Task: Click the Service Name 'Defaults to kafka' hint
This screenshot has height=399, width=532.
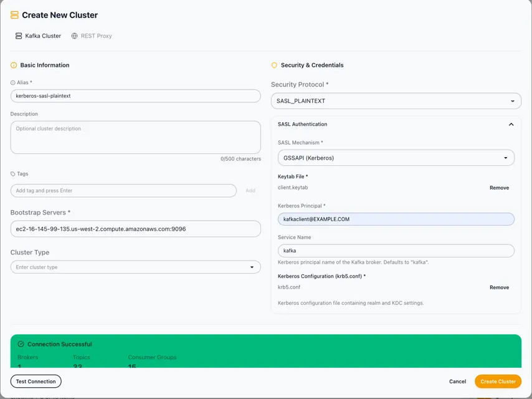Action: point(353,262)
